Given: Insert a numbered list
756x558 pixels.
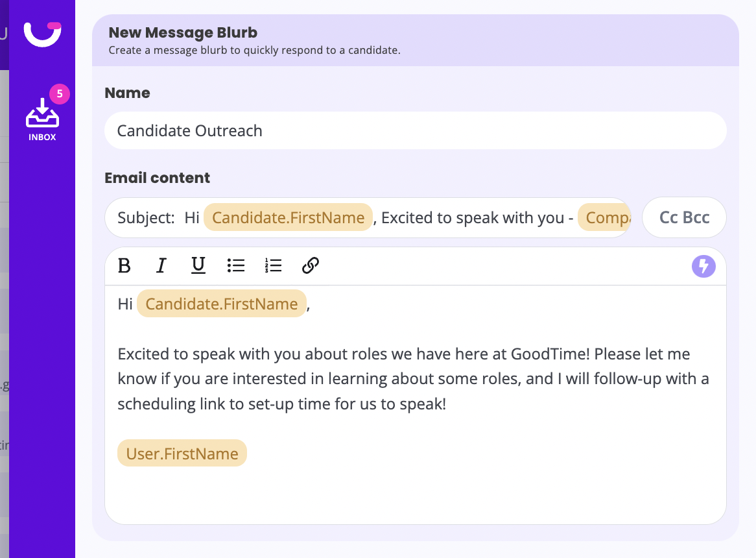Looking at the screenshot, I should pos(273,266).
